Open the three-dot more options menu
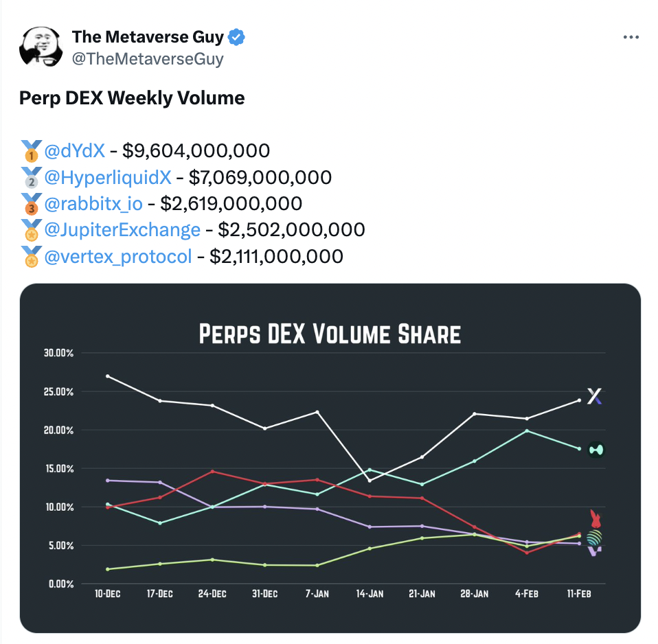Screen dimensions: 658x644 coord(631,37)
